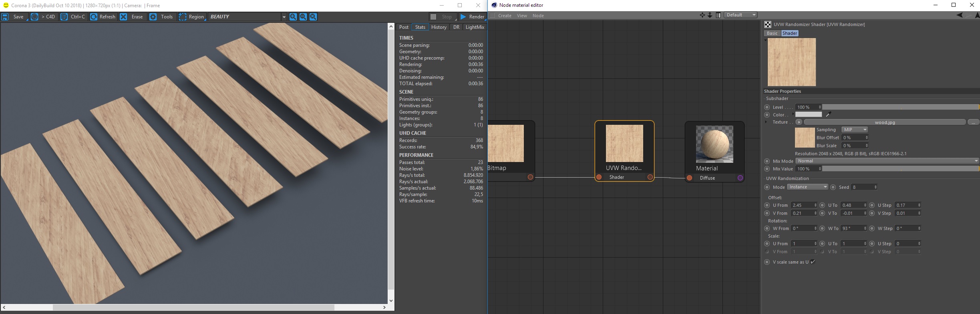Select the UVW Randomizer node thumbnail
The height and width of the screenshot is (314, 980).
click(x=624, y=144)
